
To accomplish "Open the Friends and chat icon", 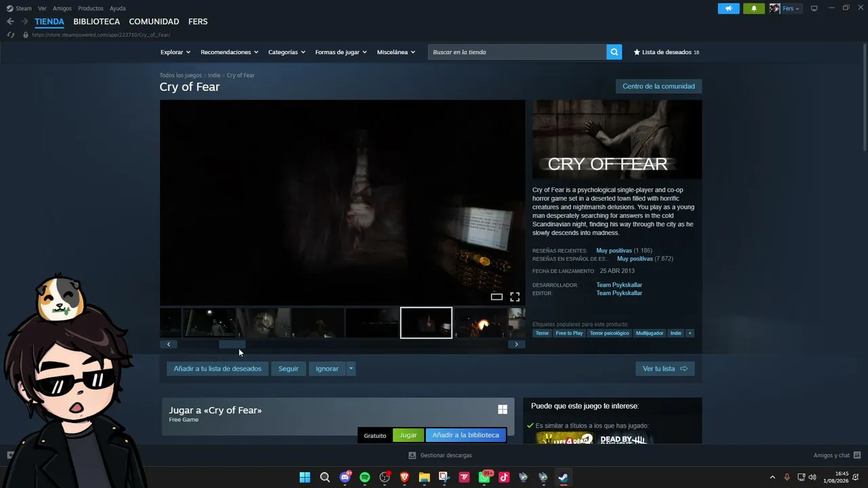I will point(857,455).
